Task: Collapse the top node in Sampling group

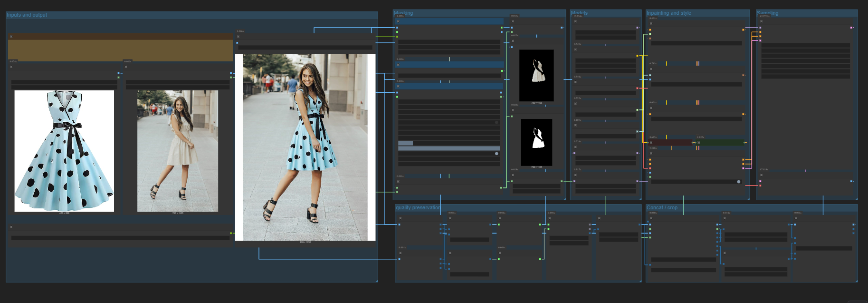Action: pos(761,21)
